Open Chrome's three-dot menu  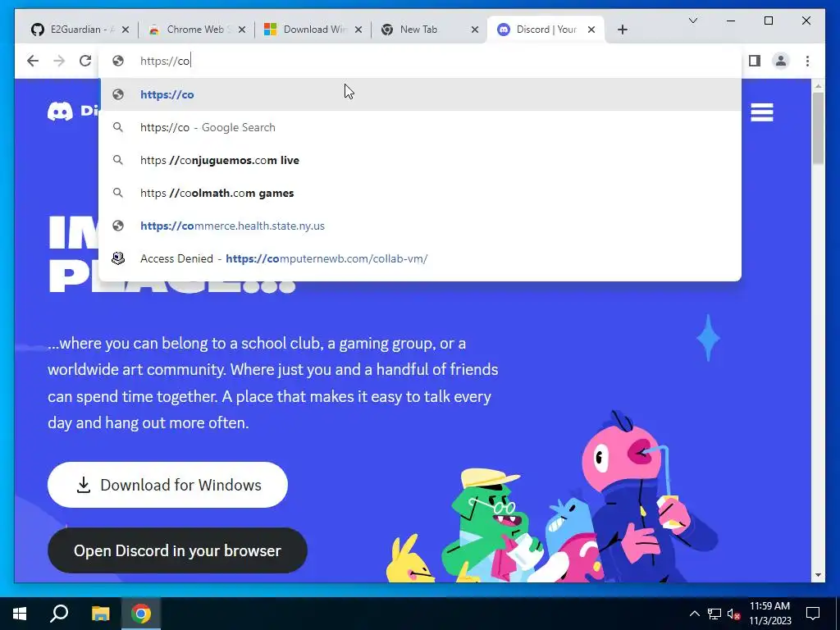coord(807,61)
